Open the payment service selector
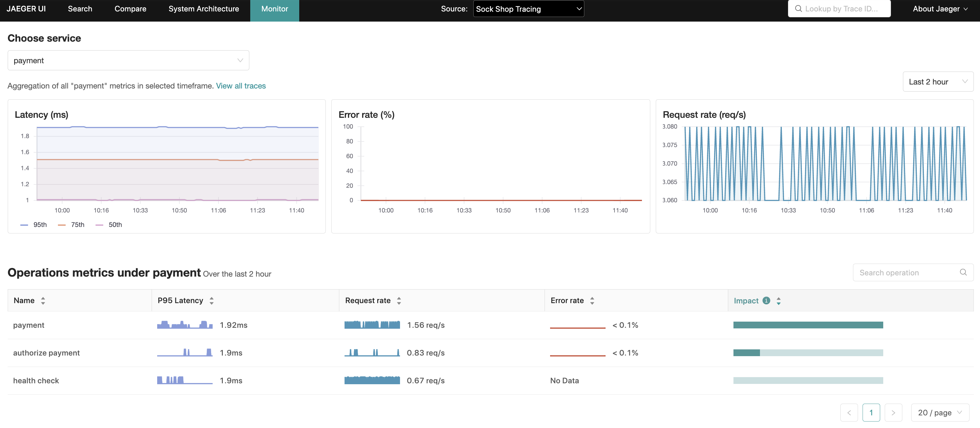This screenshot has height=428, width=980. point(128,60)
